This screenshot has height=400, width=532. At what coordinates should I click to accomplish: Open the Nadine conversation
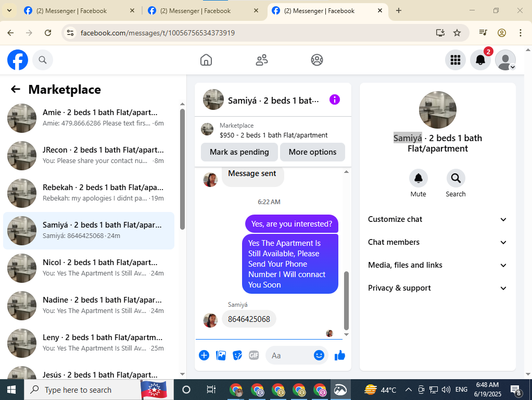pyautogui.click(x=89, y=306)
